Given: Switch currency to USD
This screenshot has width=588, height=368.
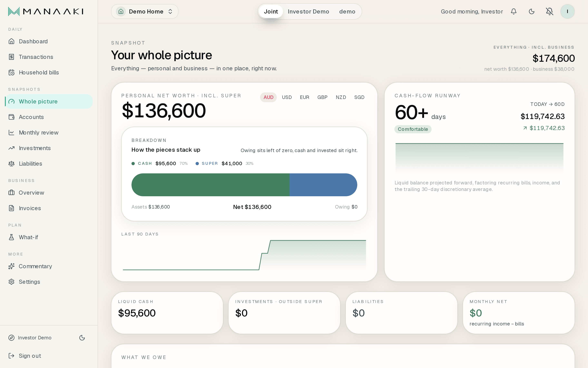Looking at the screenshot, I should [x=287, y=97].
